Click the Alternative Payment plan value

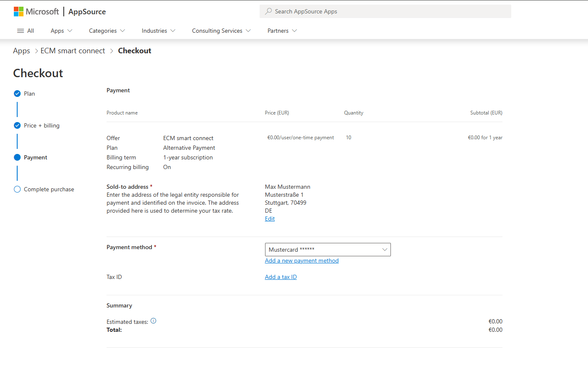(189, 148)
